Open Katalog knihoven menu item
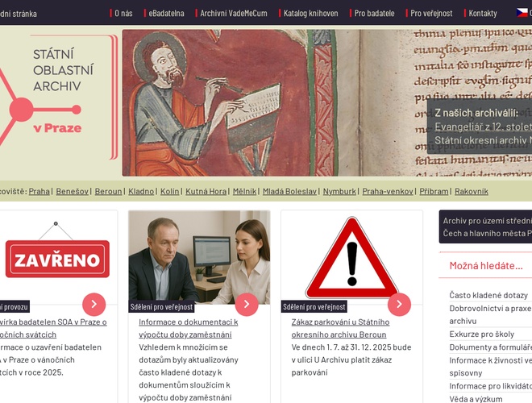Viewport: 532px width, 403px height. coord(310,14)
